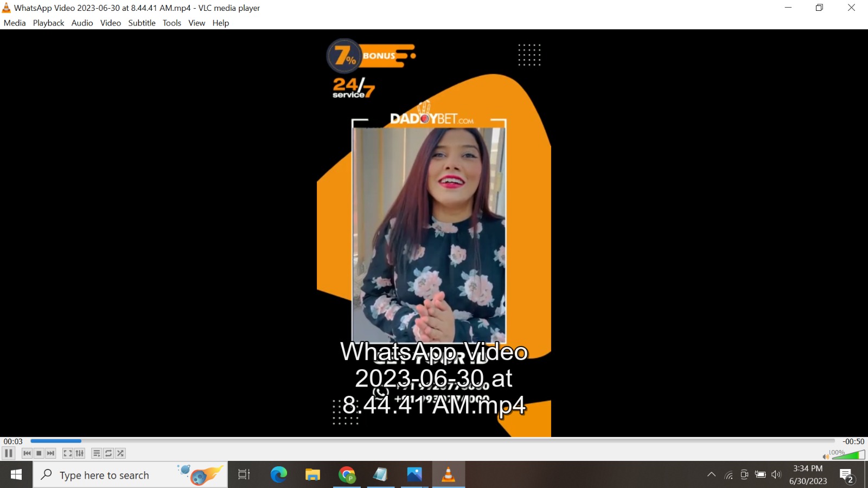Open the Video menu

(x=111, y=23)
